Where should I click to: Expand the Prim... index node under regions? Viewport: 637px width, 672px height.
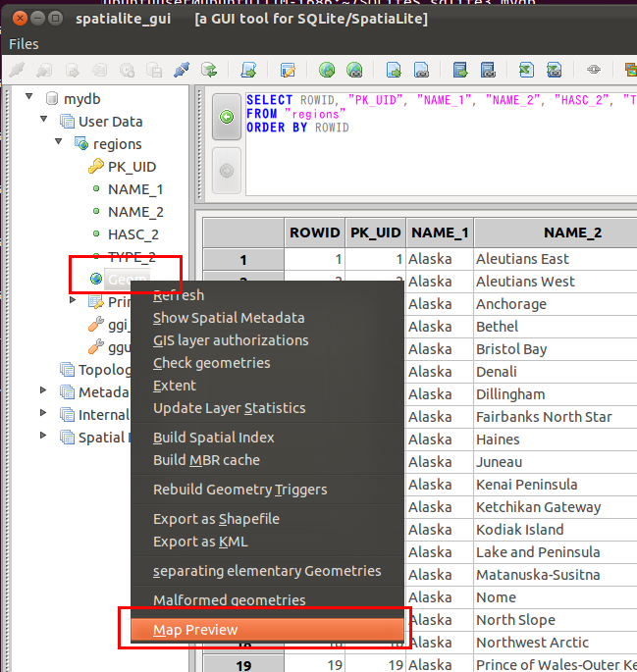coord(73,300)
